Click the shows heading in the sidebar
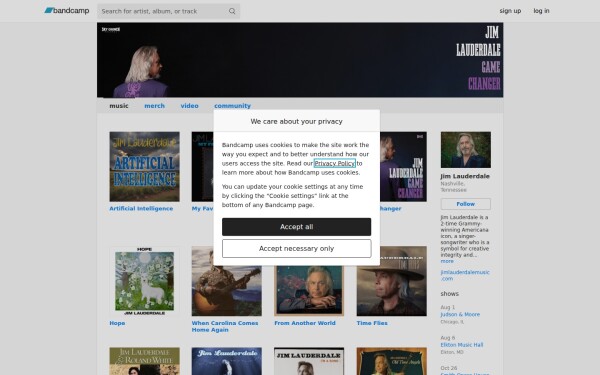Viewport: 600px width, 375px height. point(450,294)
